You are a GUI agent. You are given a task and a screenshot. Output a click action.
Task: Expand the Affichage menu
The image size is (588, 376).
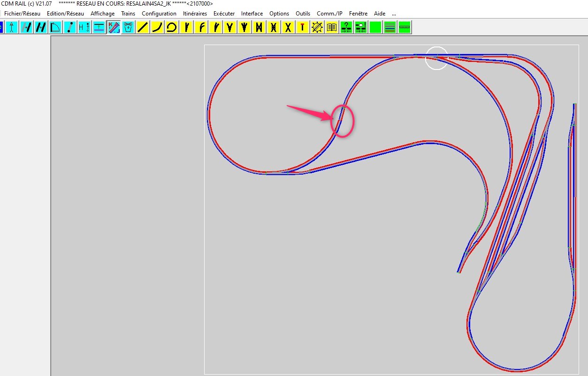pos(102,14)
